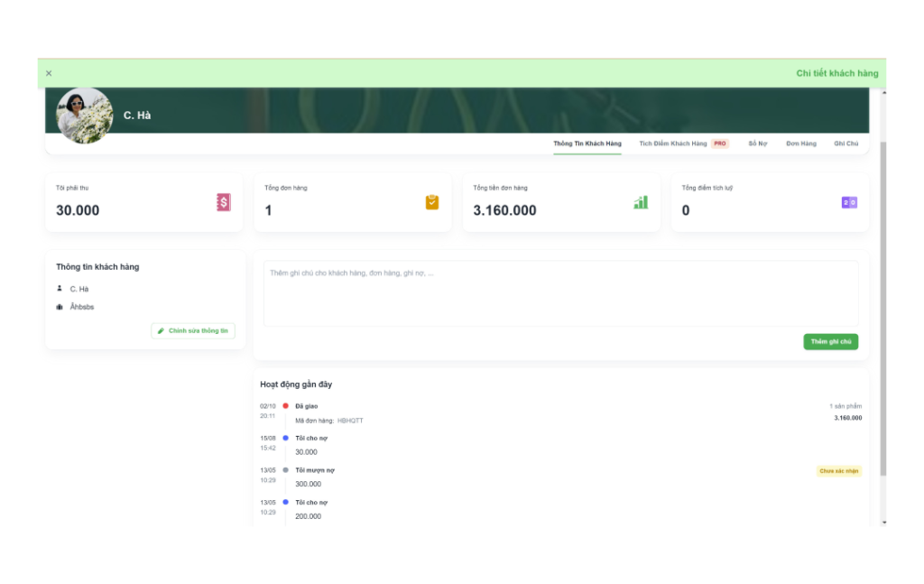Click the pink receivable ledger icon
This screenshot has height=584, width=924.
(x=224, y=202)
